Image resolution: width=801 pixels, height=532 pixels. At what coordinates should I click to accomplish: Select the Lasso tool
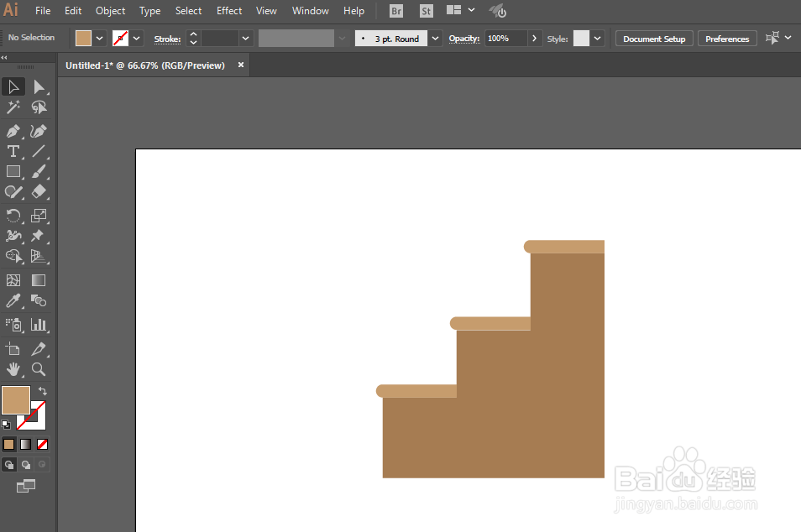(x=39, y=107)
